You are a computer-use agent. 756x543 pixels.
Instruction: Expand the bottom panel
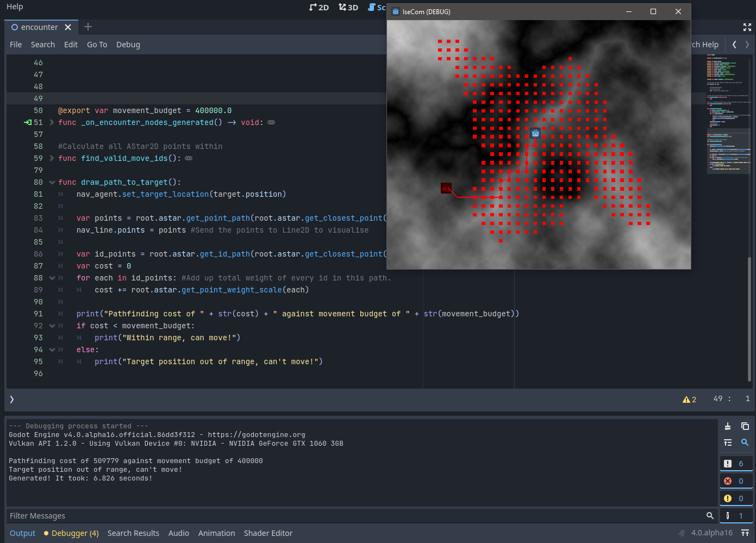[745, 533]
